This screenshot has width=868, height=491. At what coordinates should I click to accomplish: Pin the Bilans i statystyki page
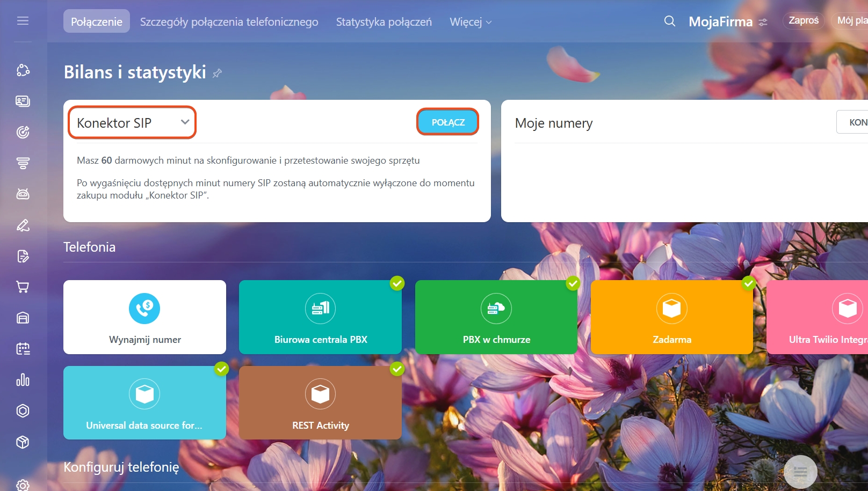217,73
